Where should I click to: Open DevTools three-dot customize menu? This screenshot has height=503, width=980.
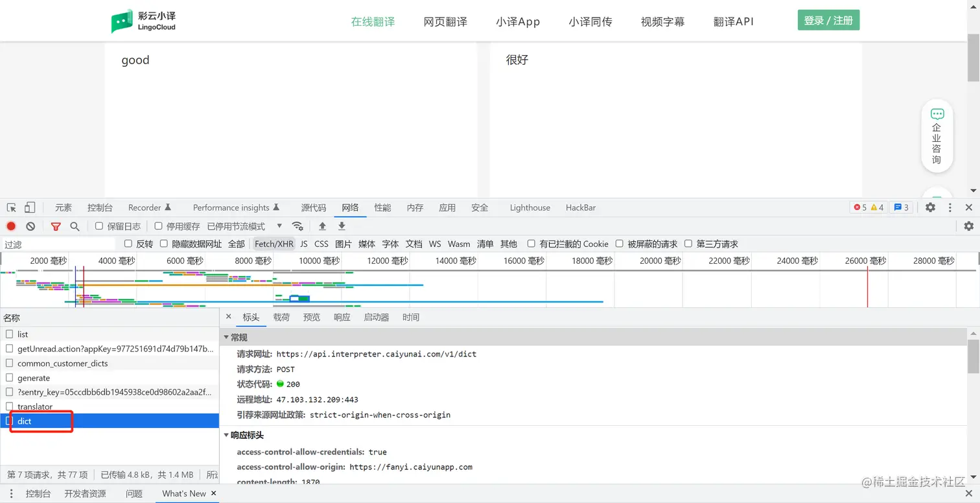coord(950,207)
